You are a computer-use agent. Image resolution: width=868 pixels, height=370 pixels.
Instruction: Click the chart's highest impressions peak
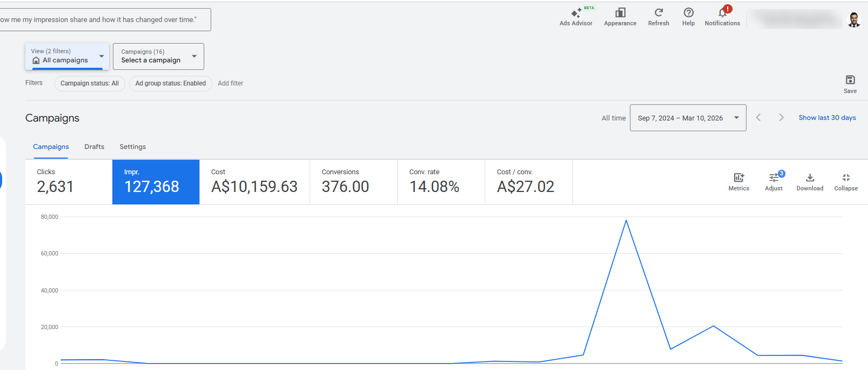pos(626,220)
